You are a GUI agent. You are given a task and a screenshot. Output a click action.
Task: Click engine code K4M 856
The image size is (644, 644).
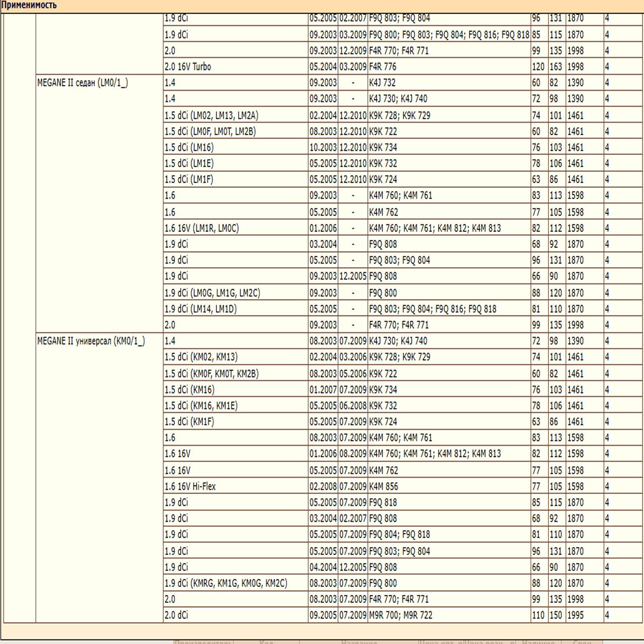click(x=384, y=486)
